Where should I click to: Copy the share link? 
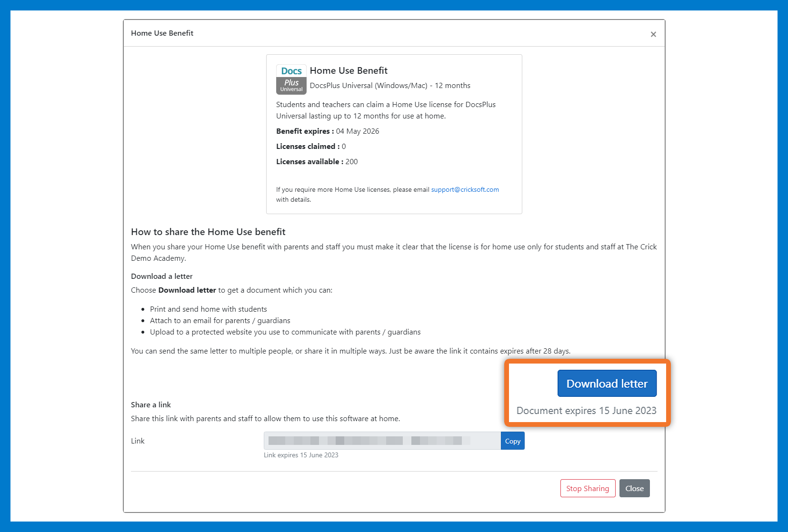pos(512,441)
